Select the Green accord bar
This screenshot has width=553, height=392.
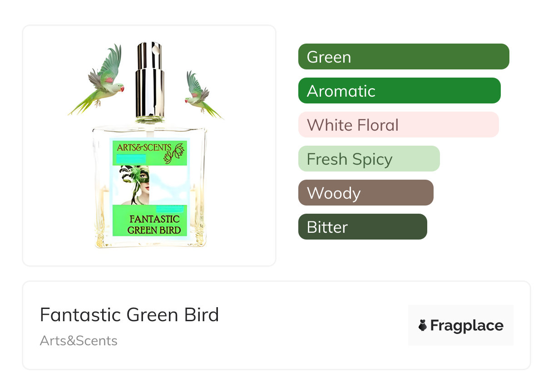pos(403,57)
